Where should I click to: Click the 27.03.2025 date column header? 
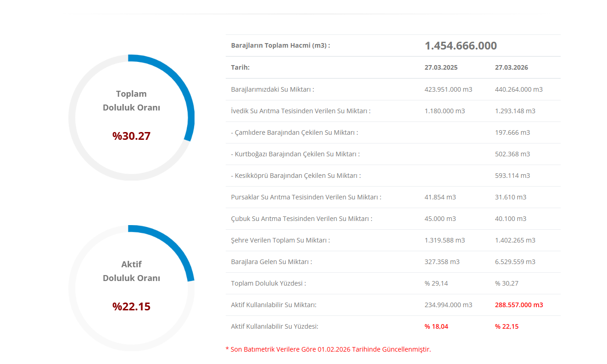[x=441, y=67]
